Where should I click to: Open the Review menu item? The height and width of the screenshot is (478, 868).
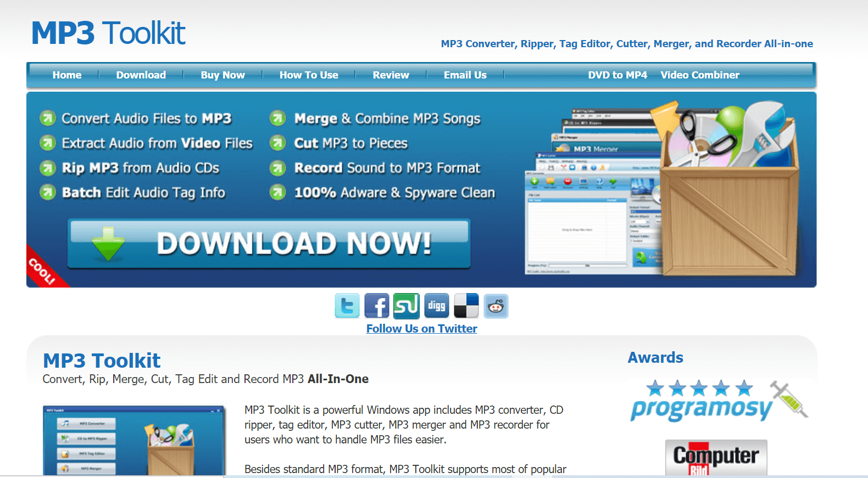[391, 75]
